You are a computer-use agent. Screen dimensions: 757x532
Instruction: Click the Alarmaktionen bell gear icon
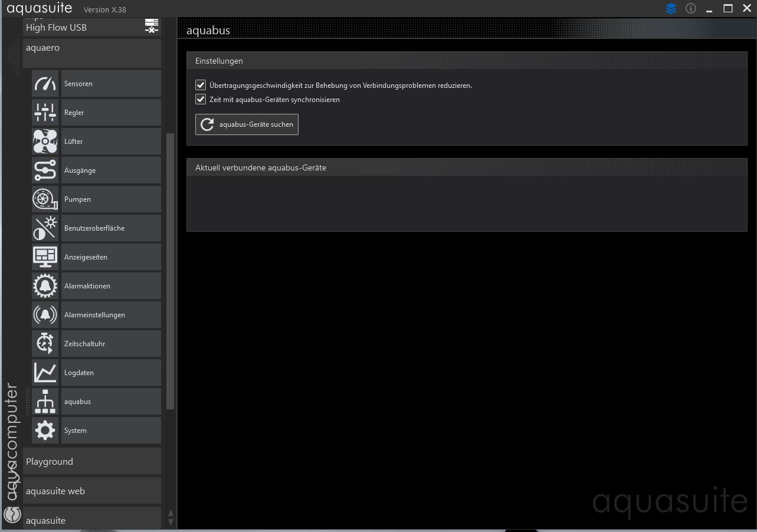click(x=45, y=286)
